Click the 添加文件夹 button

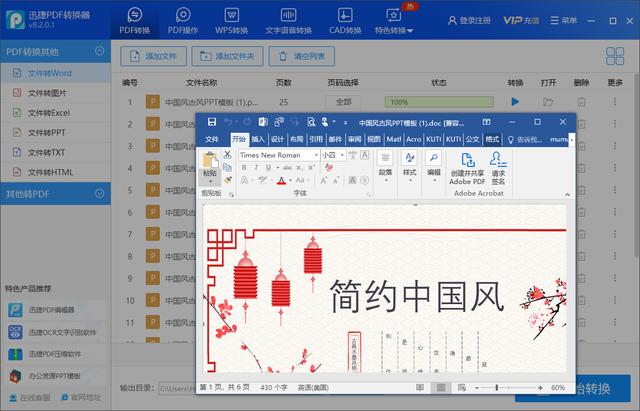tap(227, 56)
